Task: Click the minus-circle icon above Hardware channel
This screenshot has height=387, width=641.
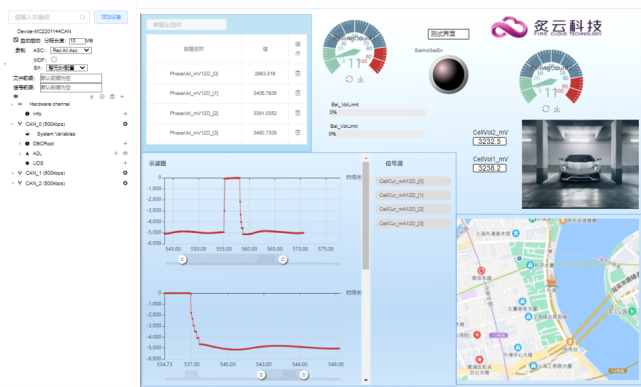Action: click(x=102, y=97)
